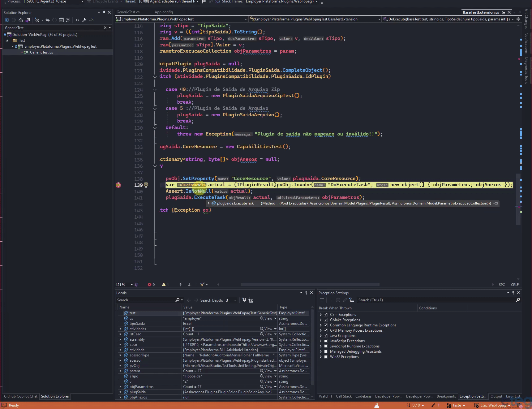Switch to App.config editor tab

(x=164, y=12)
